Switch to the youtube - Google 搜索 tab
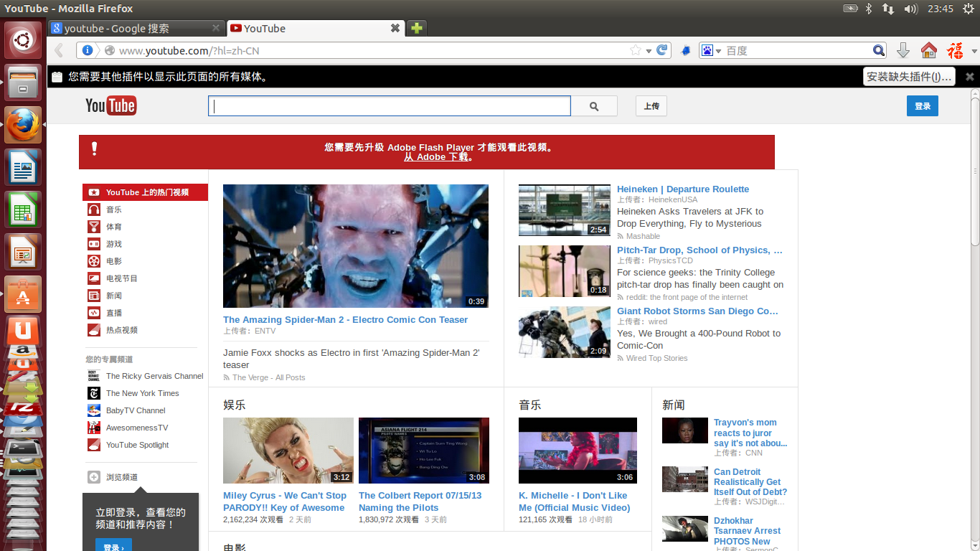This screenshot has width=980, height=551. [136, 28]
